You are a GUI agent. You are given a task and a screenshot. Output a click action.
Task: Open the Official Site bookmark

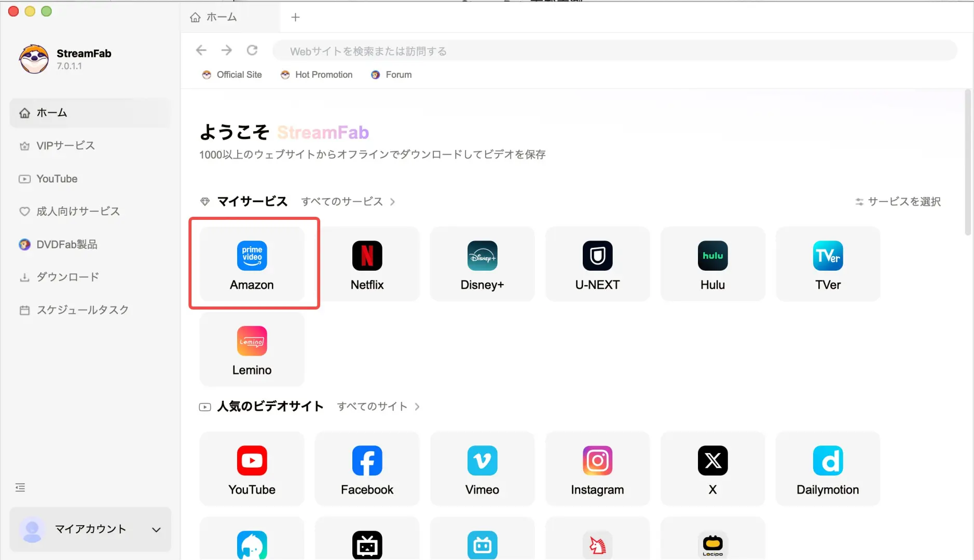232,75
